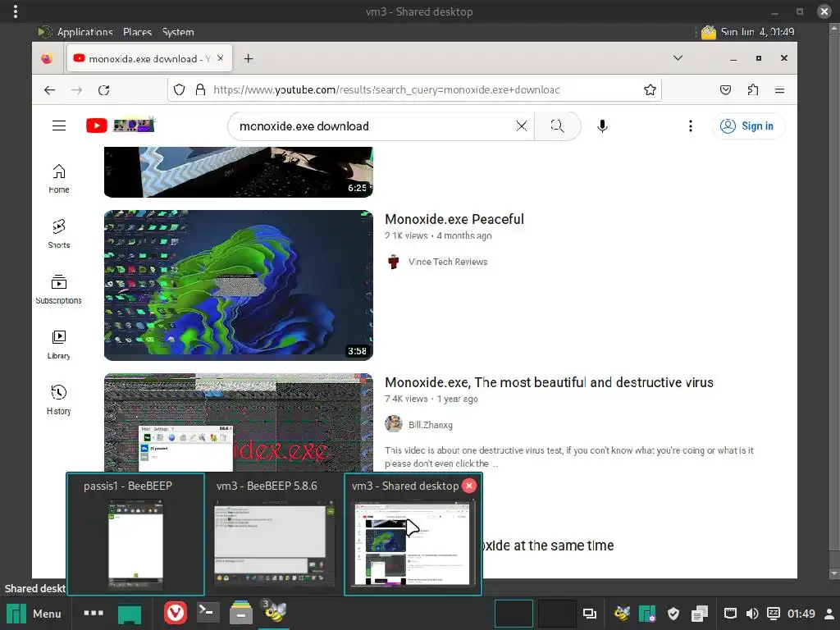This screenshot has width=840, height=630.
Task: Open the network tray icon
Action: [x=730, y=614]
